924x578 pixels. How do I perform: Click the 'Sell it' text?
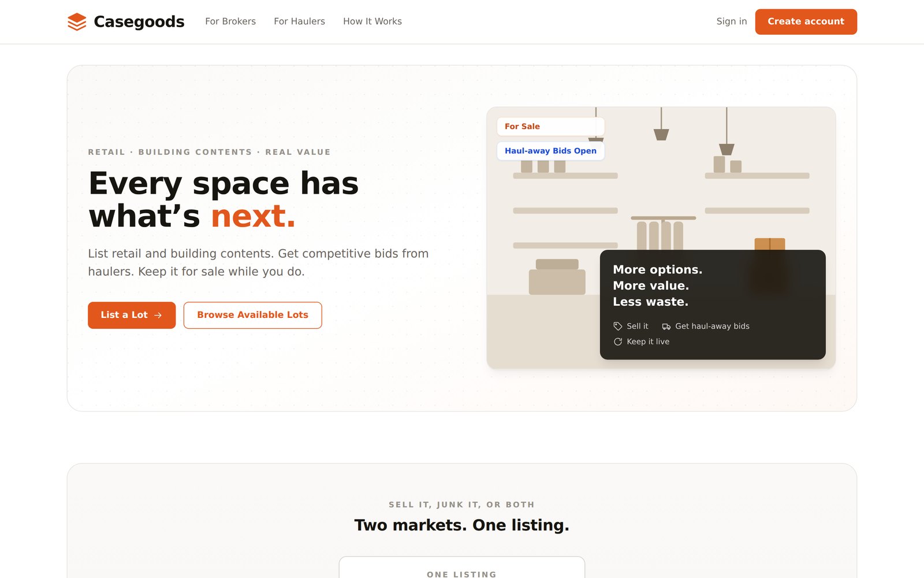click(638, 326)
